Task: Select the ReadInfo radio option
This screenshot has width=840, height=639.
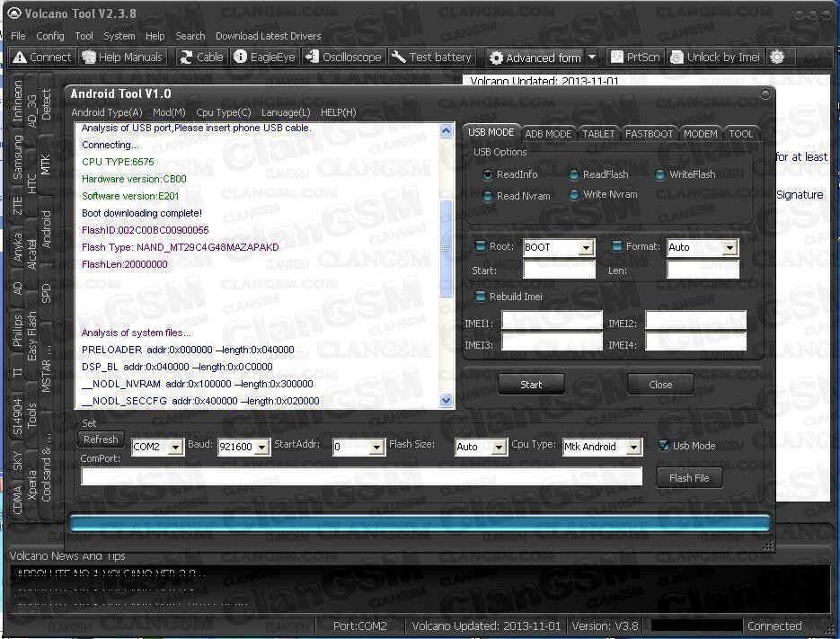Action: coord(487,174)
